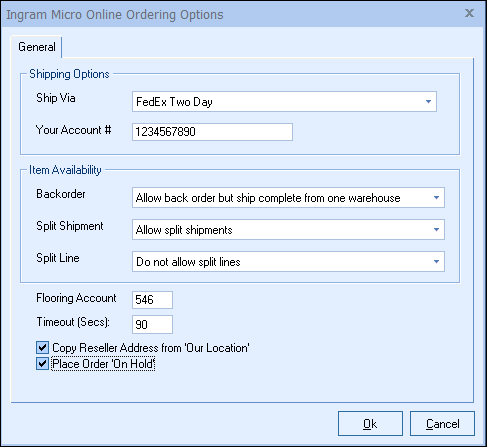Viewport: 487px width, 447px height.
Task: Select the Timeout (Secs) input box
Action: [x=152, y=324]
